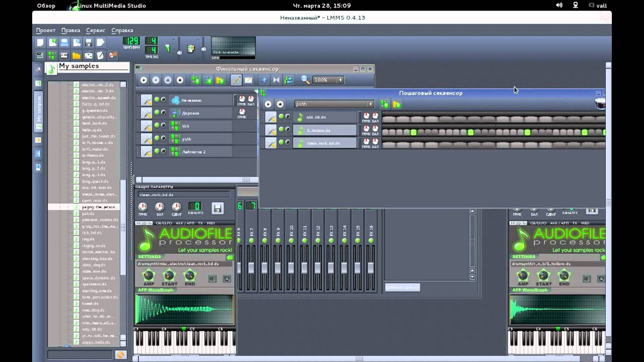The height and width of the screenshot is (362, 644).
Task: Open Справка menu
Action: pos(122,30)
